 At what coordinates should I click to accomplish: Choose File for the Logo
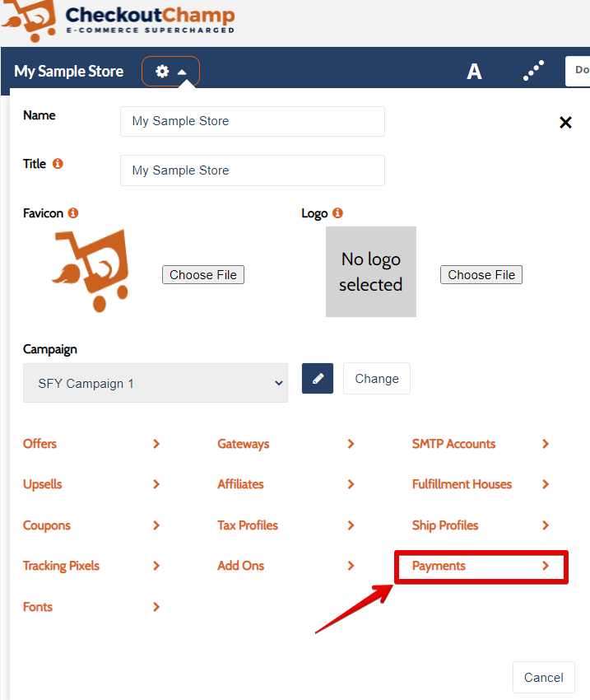pos(481,275)
